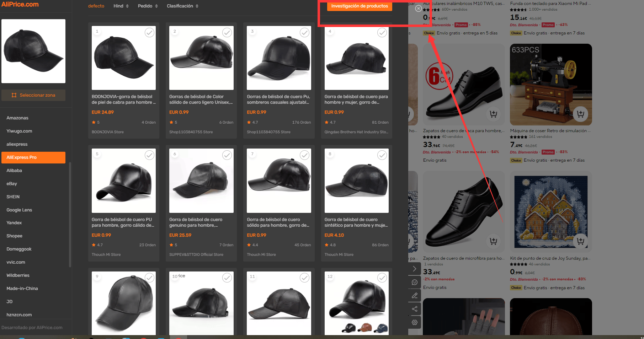Click the Seleccionar zona button
Viewport: 644px width, 339px height.
coord(33,95)
